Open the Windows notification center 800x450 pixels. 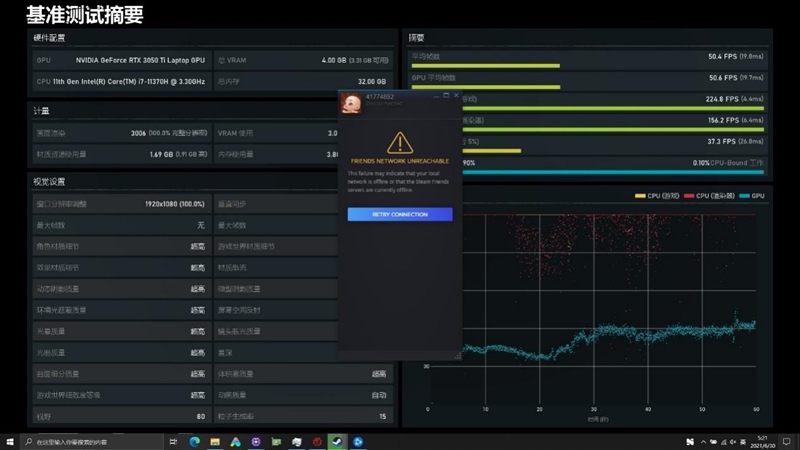coord(787,442)
